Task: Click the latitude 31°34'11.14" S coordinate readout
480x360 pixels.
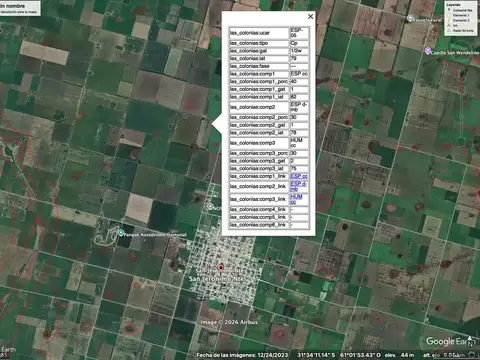Action: [316, 355]
